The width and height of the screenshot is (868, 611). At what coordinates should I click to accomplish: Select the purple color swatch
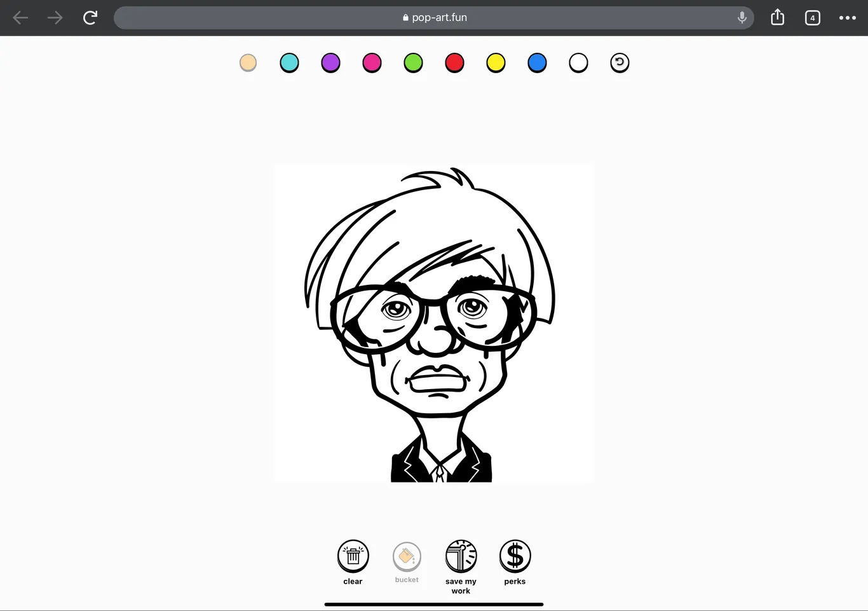point(330,62)
